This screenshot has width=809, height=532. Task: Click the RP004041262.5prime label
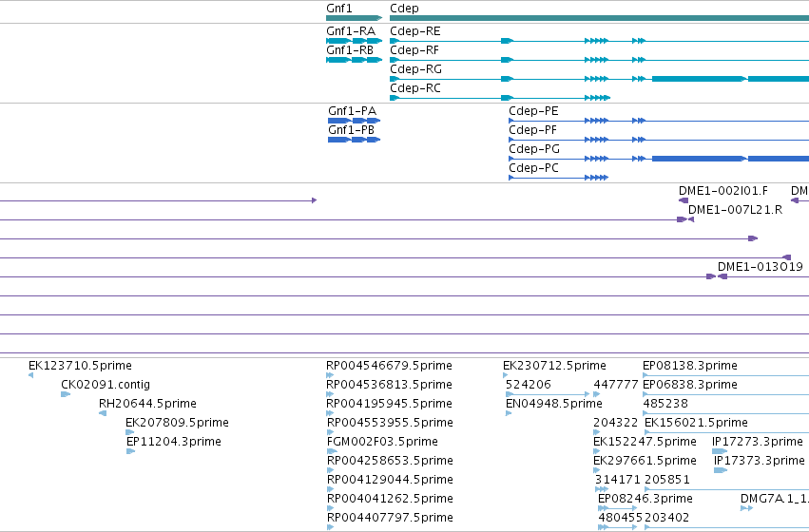pyautogui.click(x=390, y=499)
